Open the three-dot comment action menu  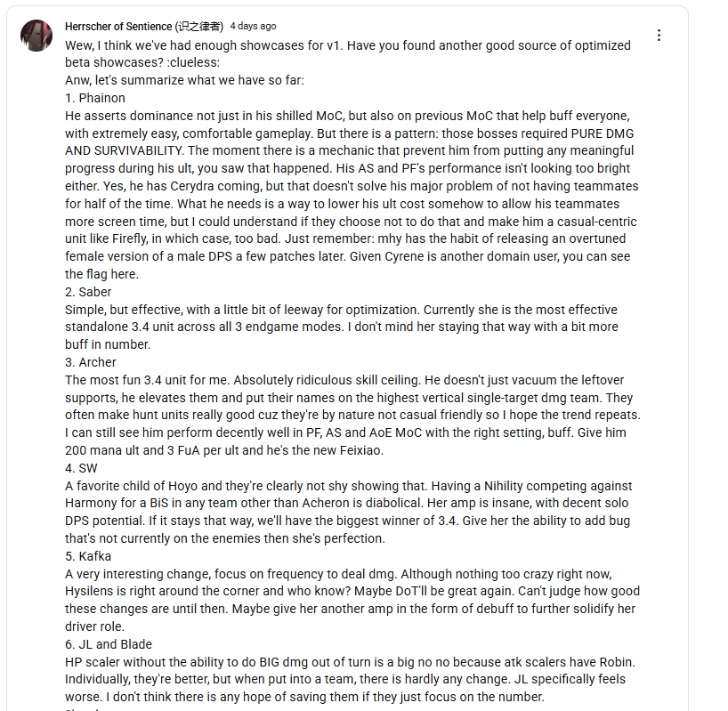(x=659, y=36)
